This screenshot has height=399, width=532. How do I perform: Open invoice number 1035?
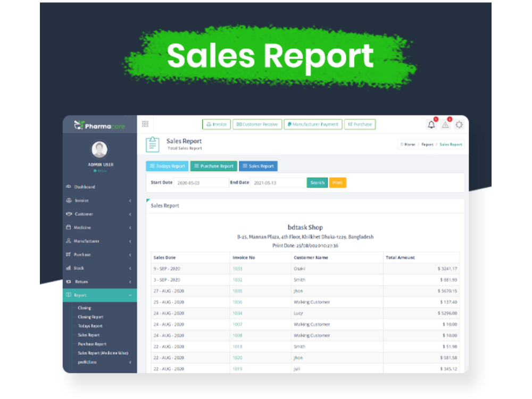tap(237, 291)
